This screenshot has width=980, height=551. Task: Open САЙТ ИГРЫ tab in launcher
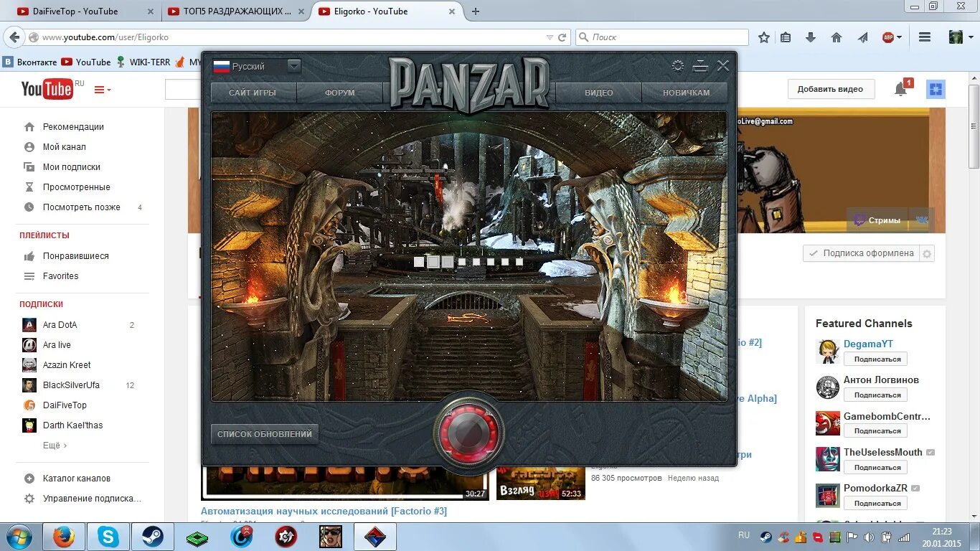253,93
